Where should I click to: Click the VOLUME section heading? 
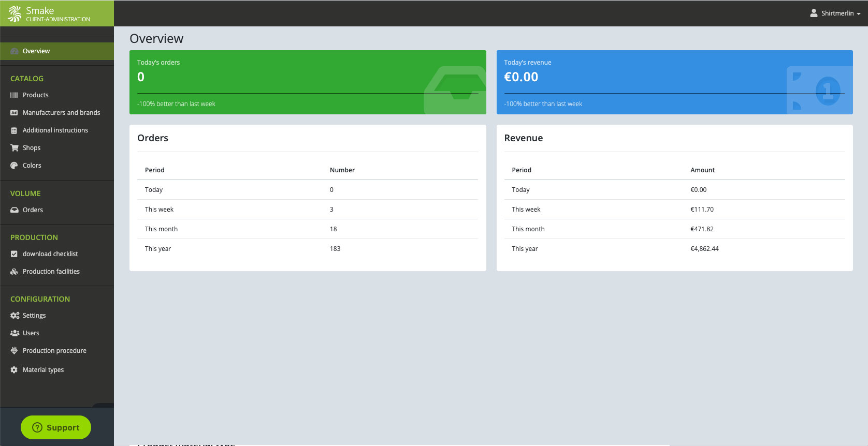tap(25, 194)
